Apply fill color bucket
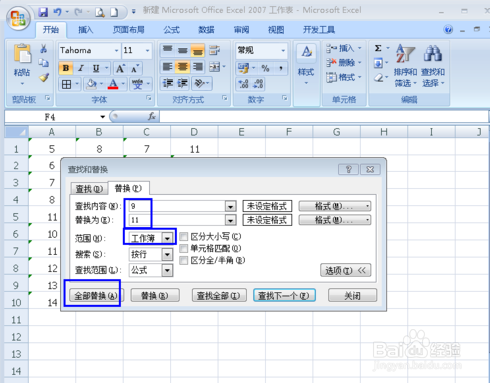The width and height of the screenshot is (490, 383). point(91,84)
